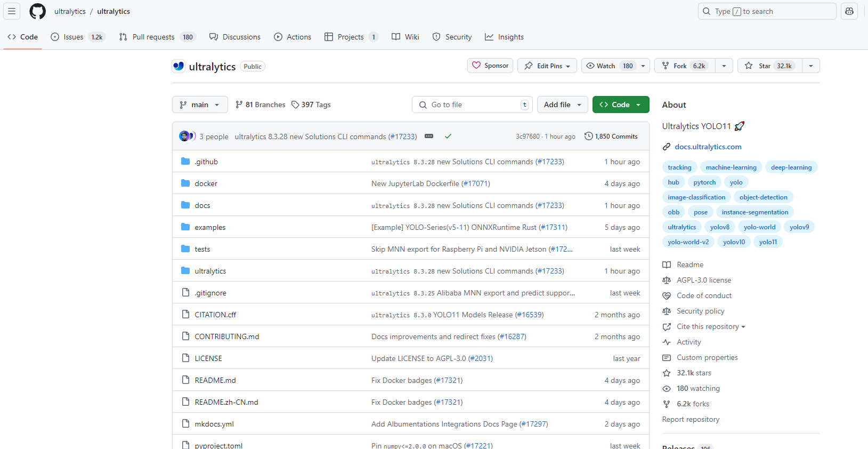Viewport: 868px width, 449px height.
Task: Click the commit author avatars
Action: point(187,137)
